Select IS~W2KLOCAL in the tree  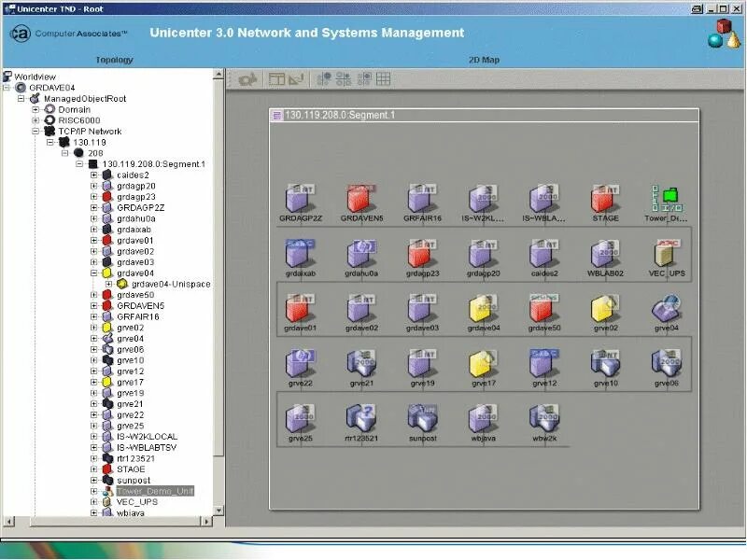(148, 437)
